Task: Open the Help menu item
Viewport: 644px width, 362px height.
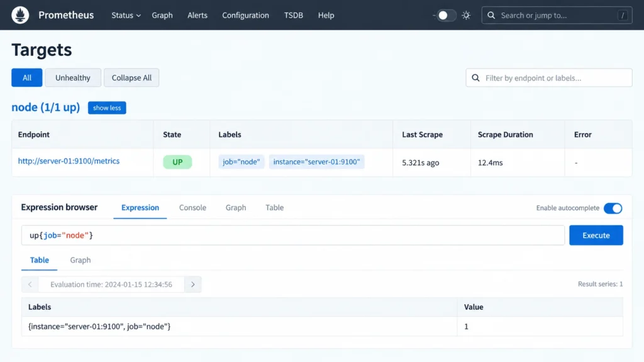Action: [x=326, y=15]
